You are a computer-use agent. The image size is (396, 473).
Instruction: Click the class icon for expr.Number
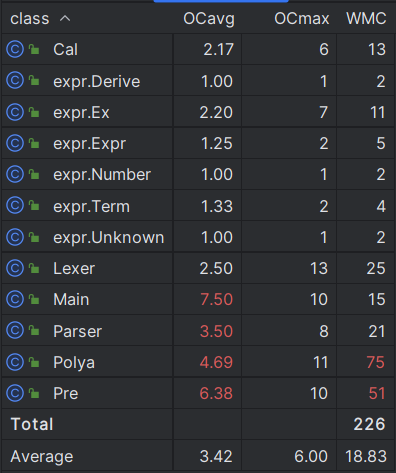pyautogui.click(x=15, y=174)
